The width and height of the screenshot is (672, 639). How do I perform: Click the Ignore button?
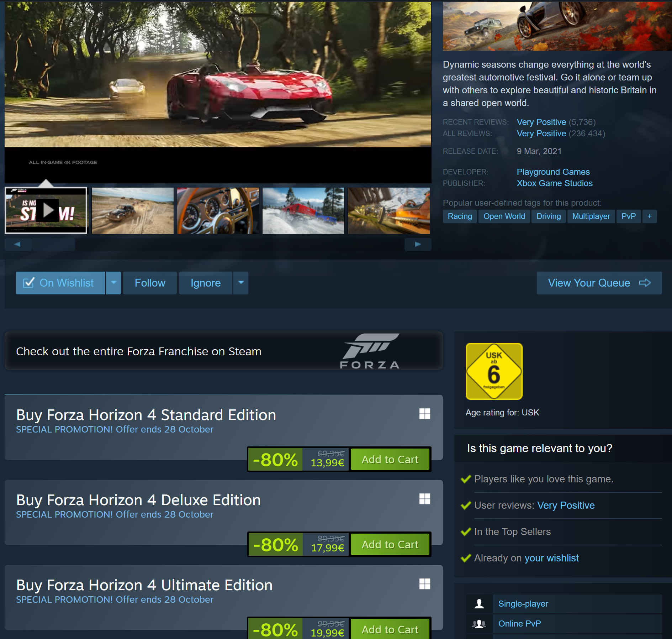point(206,283)
